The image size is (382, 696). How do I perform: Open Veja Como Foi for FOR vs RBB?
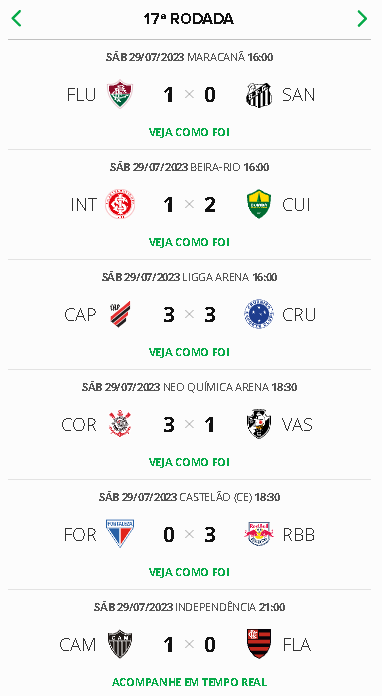pos(189,573)
